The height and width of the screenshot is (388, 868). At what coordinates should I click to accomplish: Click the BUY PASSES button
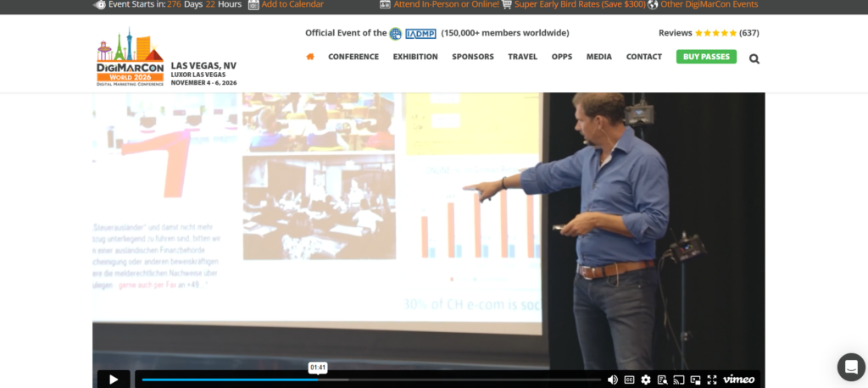point(706,57)
